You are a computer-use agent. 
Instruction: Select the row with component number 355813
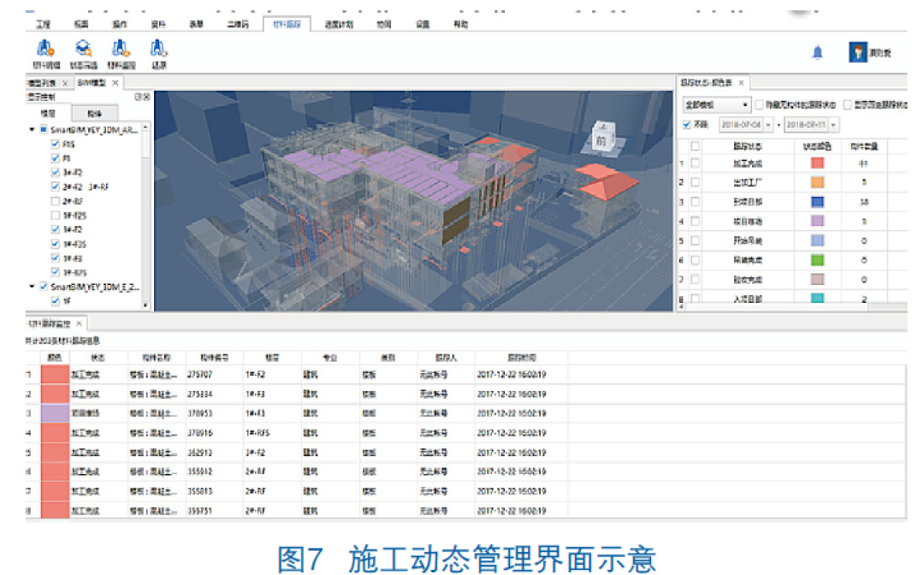coord(465,491)
